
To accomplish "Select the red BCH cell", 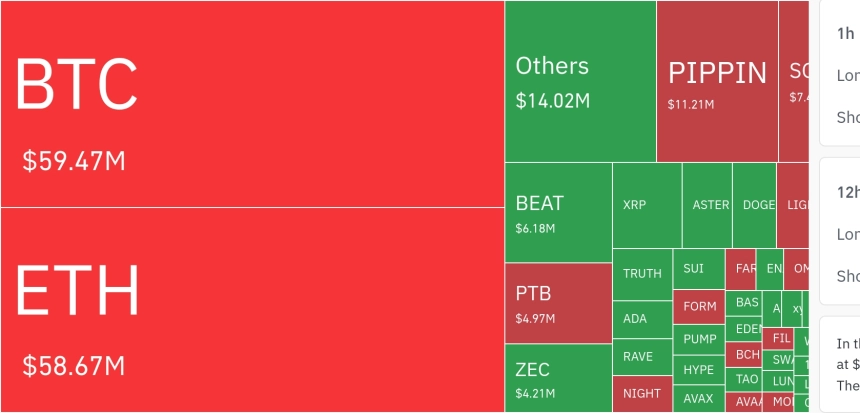I will pos(746,354).
